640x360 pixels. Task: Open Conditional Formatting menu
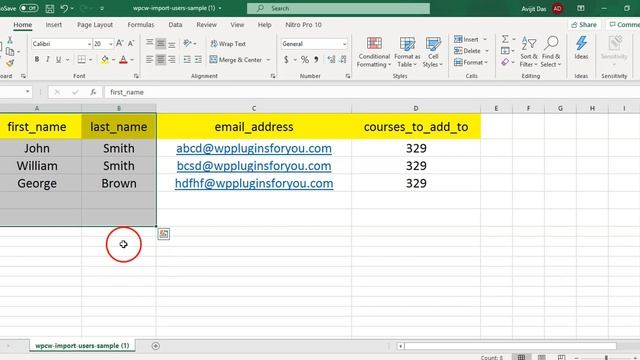click(374, 52)
